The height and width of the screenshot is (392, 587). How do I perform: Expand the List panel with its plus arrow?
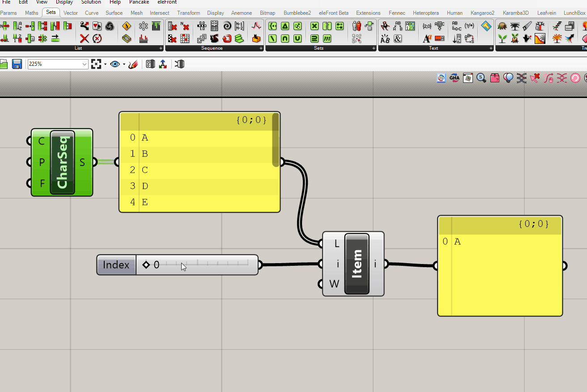(x=161, y=48)
